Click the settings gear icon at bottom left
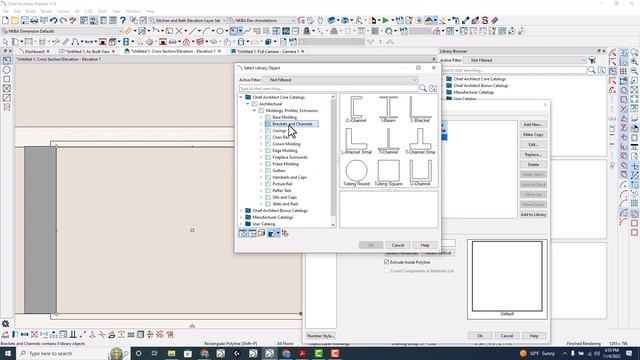This screenshot has height=360, width=640. [5, 324]
